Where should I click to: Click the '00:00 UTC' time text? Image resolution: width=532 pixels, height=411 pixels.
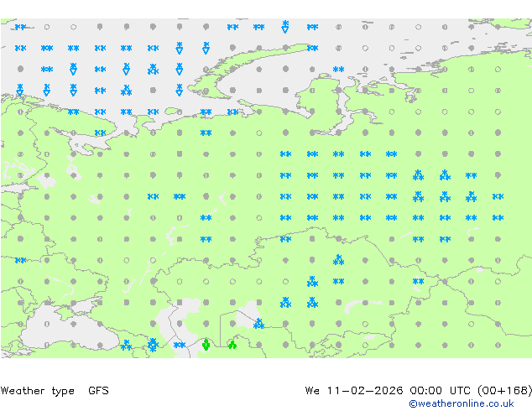coord(440,391)
